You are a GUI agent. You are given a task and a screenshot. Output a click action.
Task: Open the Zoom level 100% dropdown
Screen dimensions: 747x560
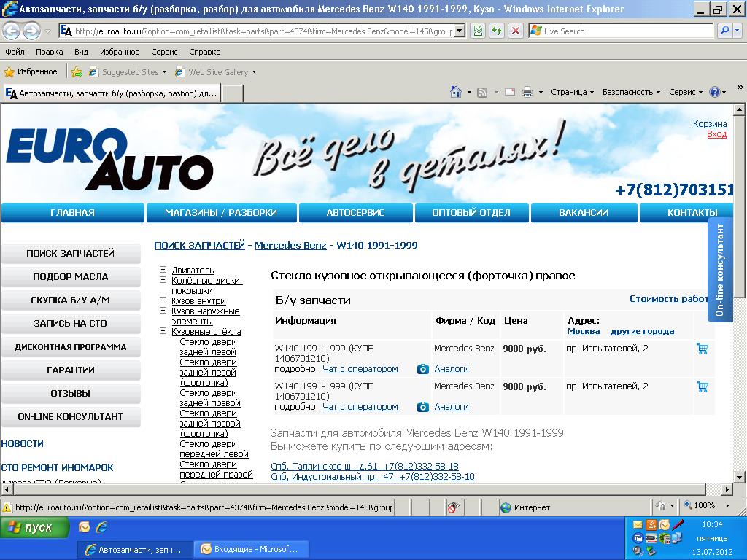708,505
